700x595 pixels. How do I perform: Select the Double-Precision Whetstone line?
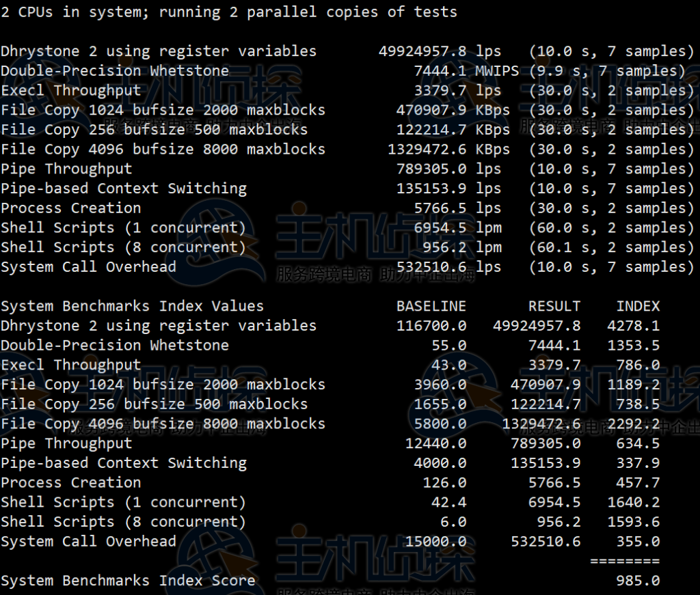click(115, 70)
